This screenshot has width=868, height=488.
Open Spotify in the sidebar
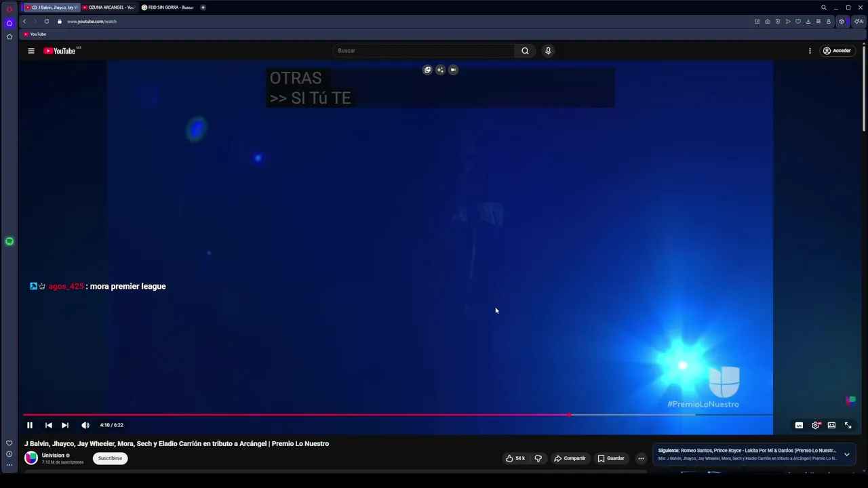coord(9,241)
